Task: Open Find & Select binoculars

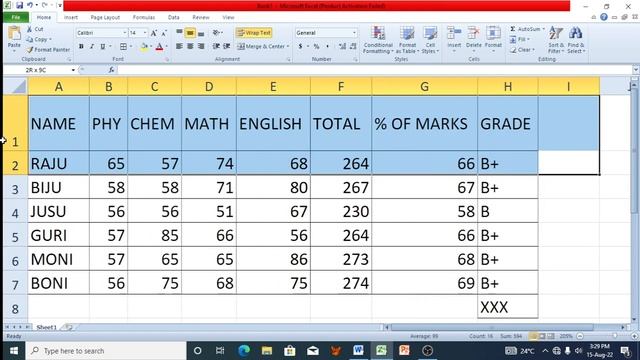Action: 576,40
